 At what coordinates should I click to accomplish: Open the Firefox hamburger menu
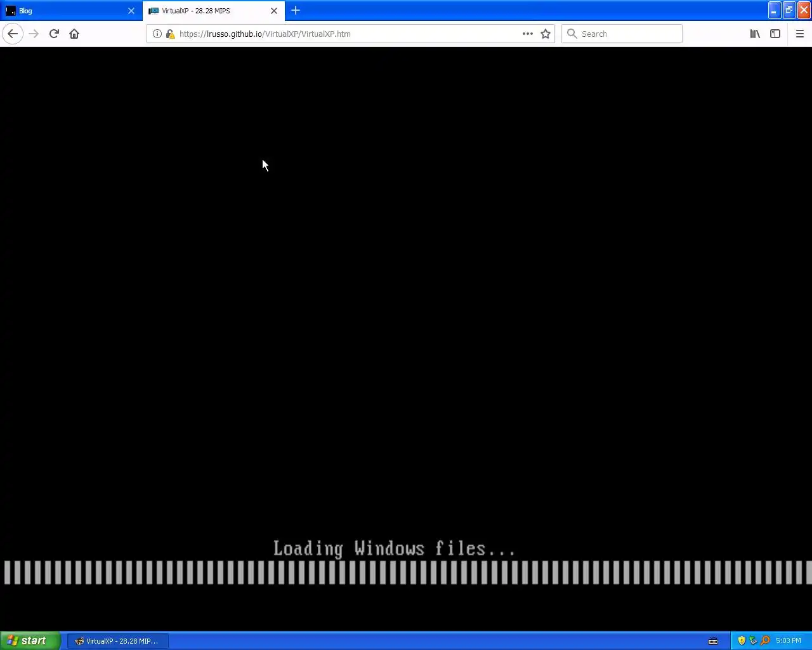(x=800, y=34)
